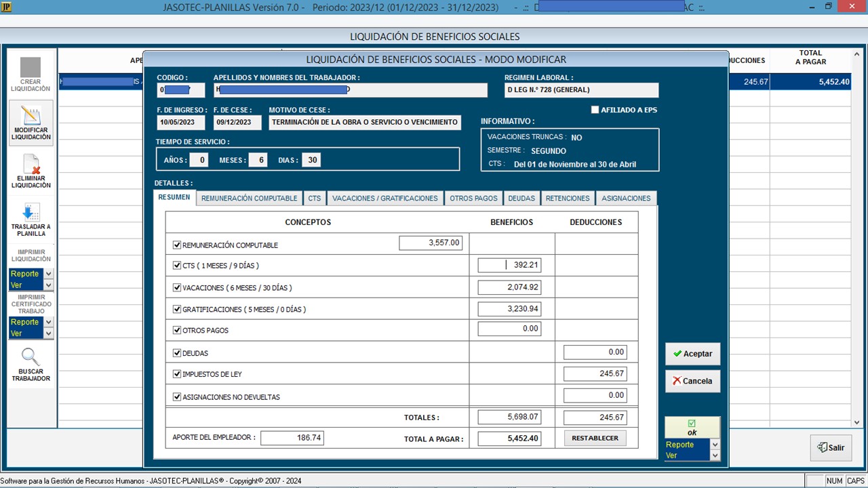Toggle the Afiliado a EPS checkbox
The image size is (868, 488).
tap(595, 110)
